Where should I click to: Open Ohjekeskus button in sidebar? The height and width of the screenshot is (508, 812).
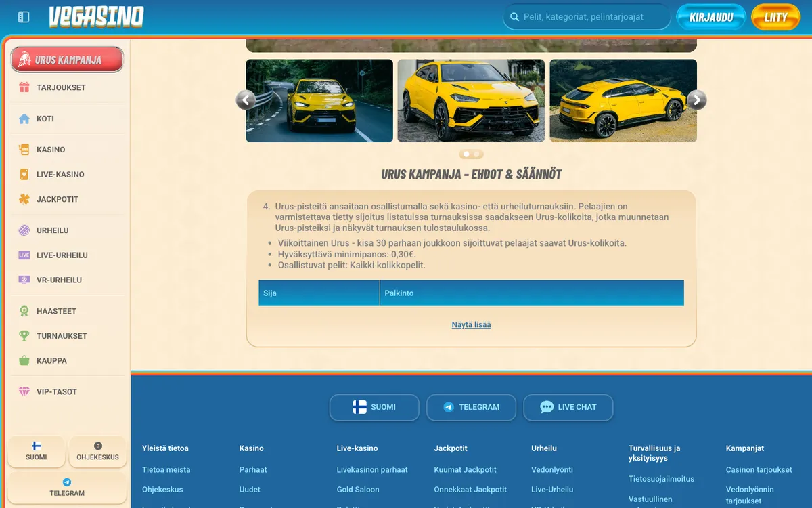pyautogui.click(x=97, y=451)
